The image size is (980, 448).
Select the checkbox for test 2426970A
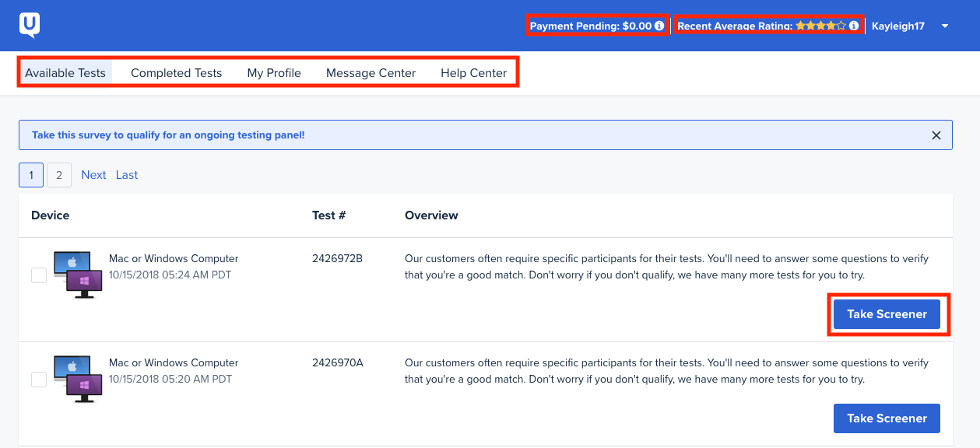point(38,379)
